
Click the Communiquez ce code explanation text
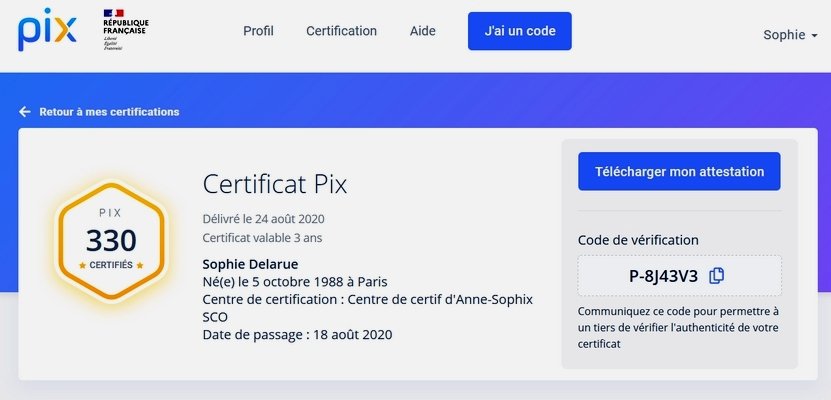click(678, 327)
